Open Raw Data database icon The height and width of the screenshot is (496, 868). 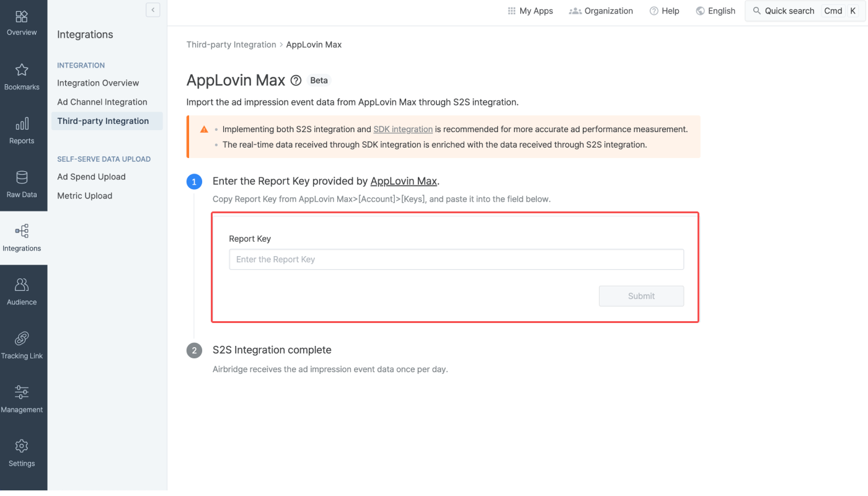tap(22, 178)
